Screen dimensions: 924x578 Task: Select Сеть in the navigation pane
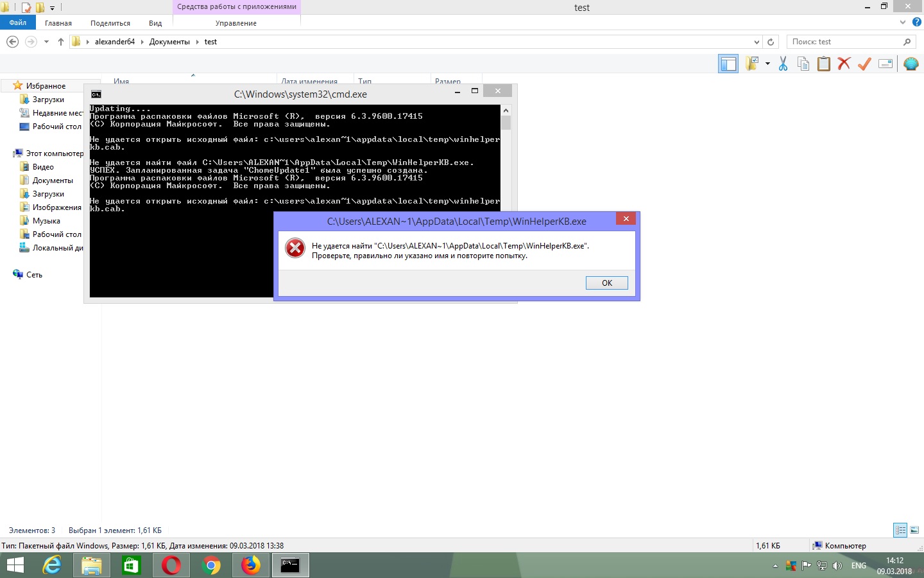(34, 275)
